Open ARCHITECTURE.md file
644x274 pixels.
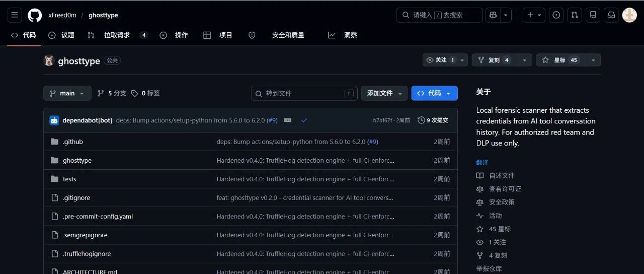click(90, 272)
